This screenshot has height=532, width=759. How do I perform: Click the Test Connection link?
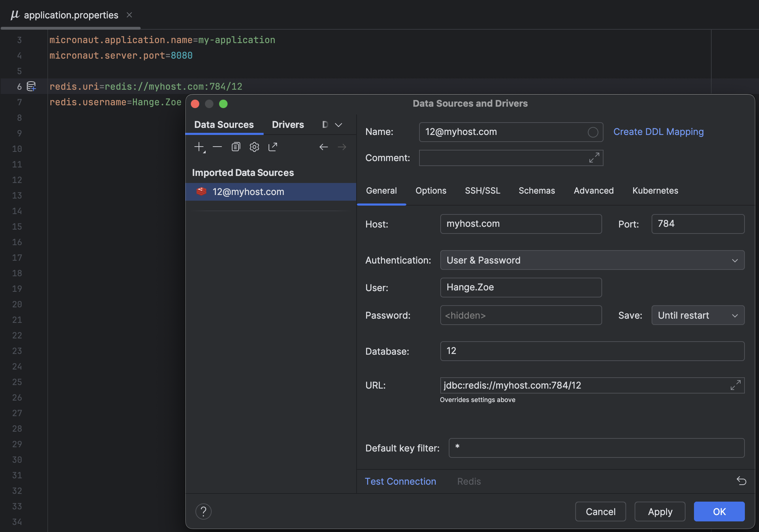[400, 481]
